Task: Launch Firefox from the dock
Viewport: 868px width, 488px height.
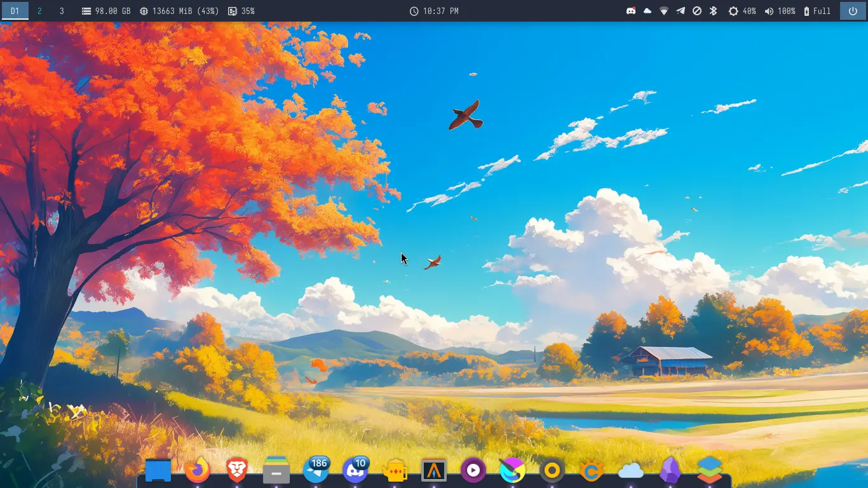Action: point(197,470)
